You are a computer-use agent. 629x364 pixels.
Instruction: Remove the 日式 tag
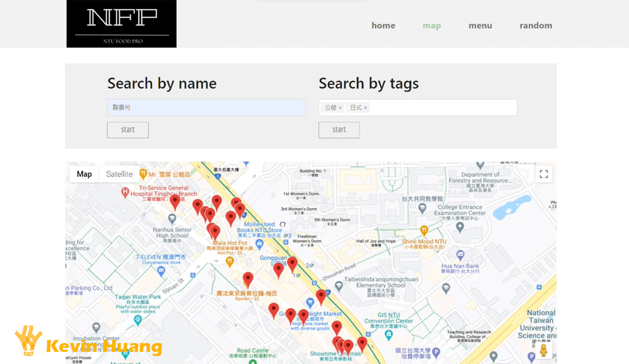(x=366, y=108)
